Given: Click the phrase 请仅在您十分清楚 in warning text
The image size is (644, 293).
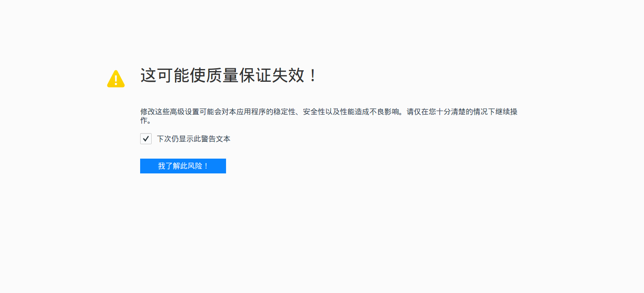Looking at the screenshot, I should pos(436,112).
